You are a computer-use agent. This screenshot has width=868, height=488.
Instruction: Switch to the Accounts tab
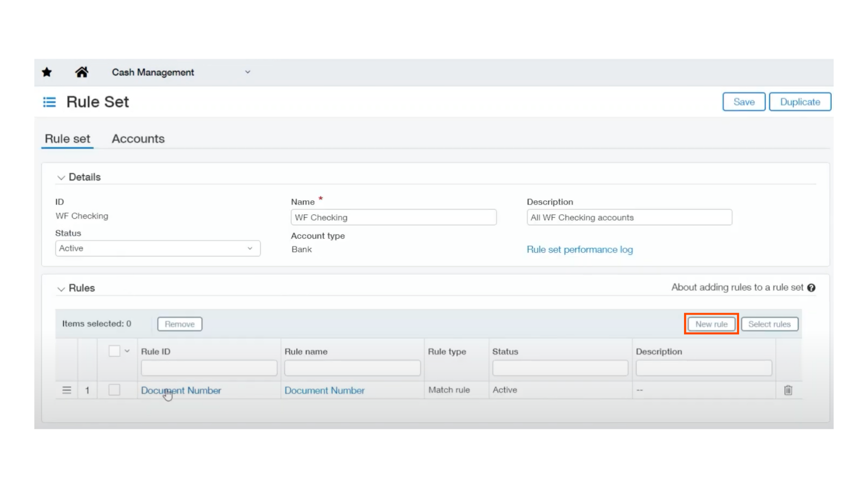(138, 138)
